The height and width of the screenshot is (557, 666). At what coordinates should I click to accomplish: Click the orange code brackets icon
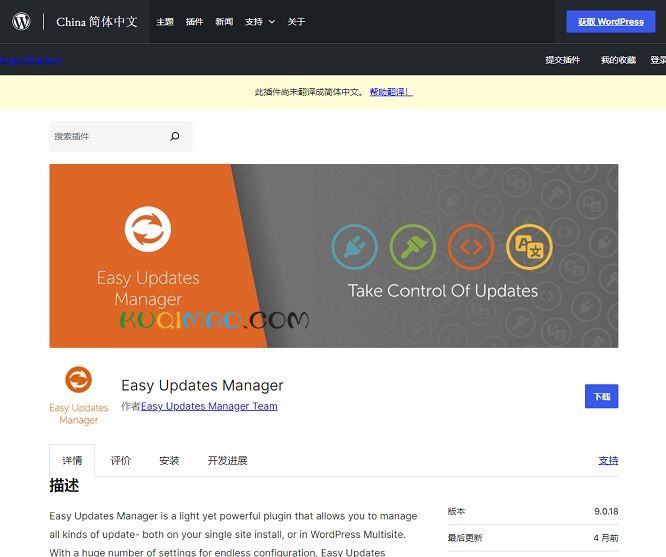coord(471,247)
